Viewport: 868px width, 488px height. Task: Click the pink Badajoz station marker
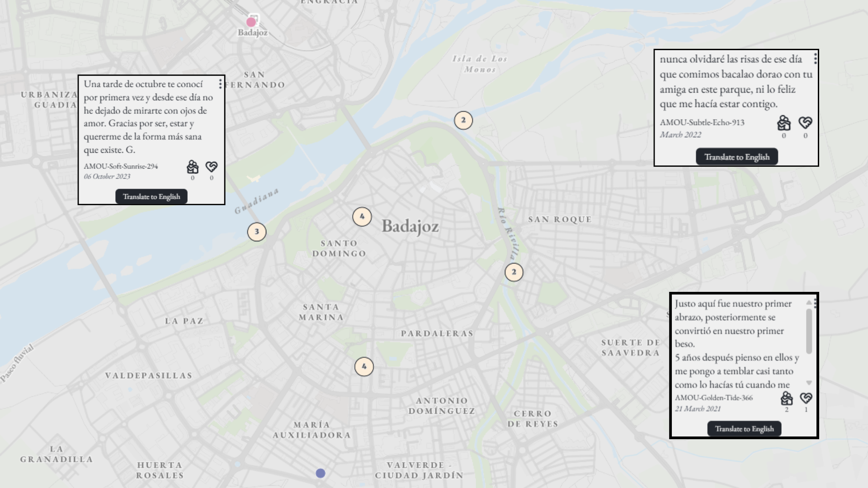(251, 22)
